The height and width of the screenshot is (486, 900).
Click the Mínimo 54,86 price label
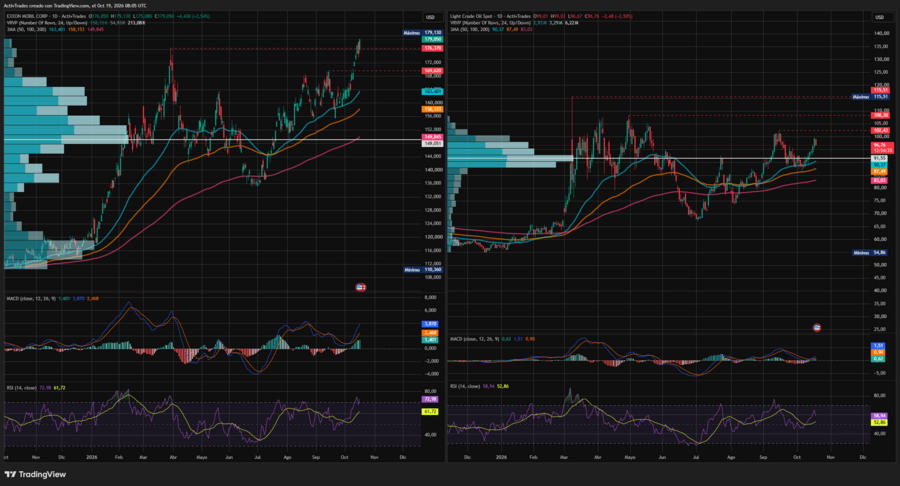[x=870, y=252]
